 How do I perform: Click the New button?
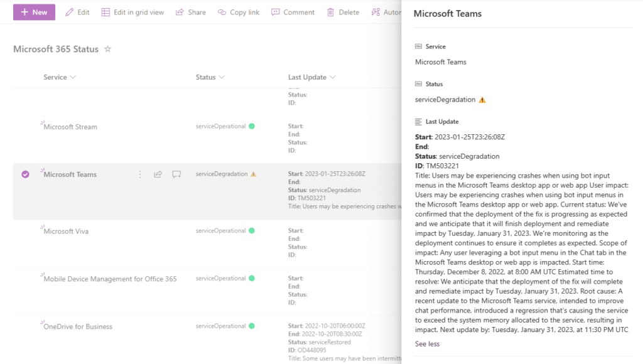pyautogui.click(x=34, y=12)
